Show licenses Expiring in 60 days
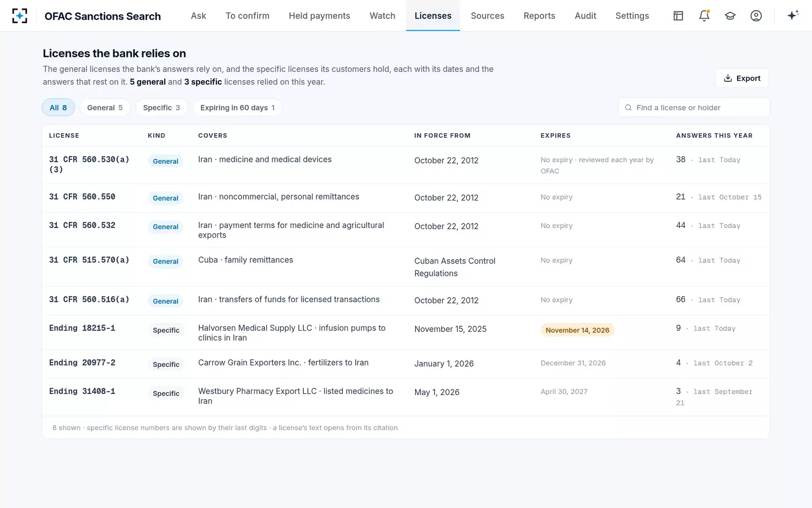This screenshot has width=812, height=508. (237, 108)
